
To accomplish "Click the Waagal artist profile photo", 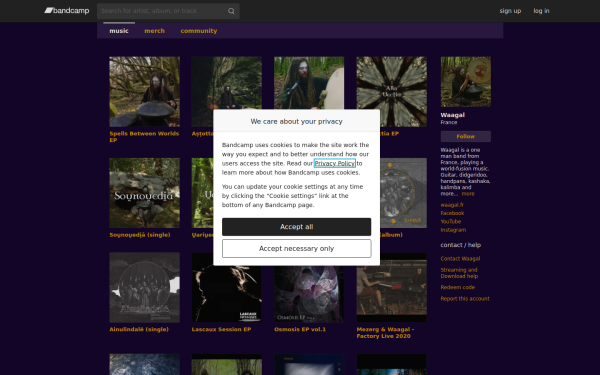I will [466, 82].
